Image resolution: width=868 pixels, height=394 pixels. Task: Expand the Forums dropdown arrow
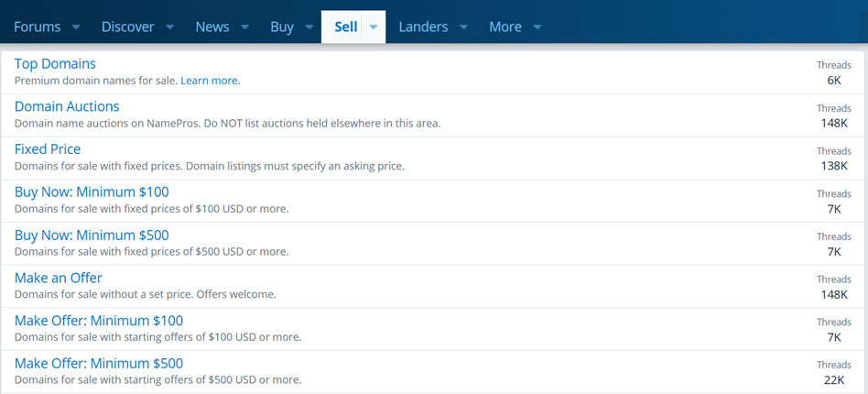pos(76,27)
